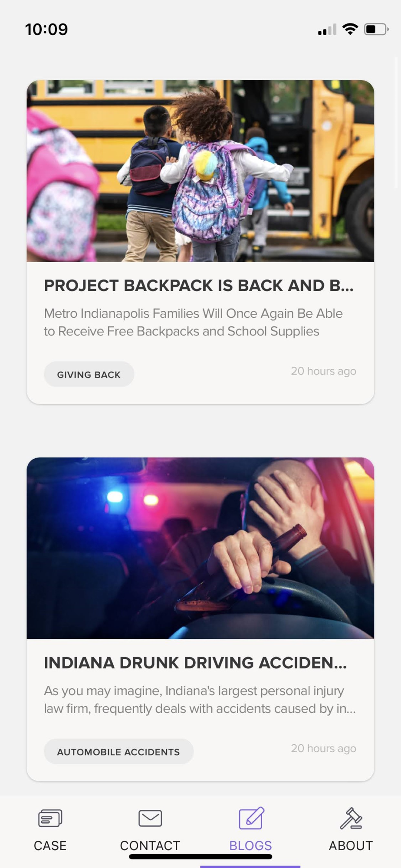Tap the drunk driver photo thumbnail
The width and height of the screenshot is (401, 868).
(200, 548)
